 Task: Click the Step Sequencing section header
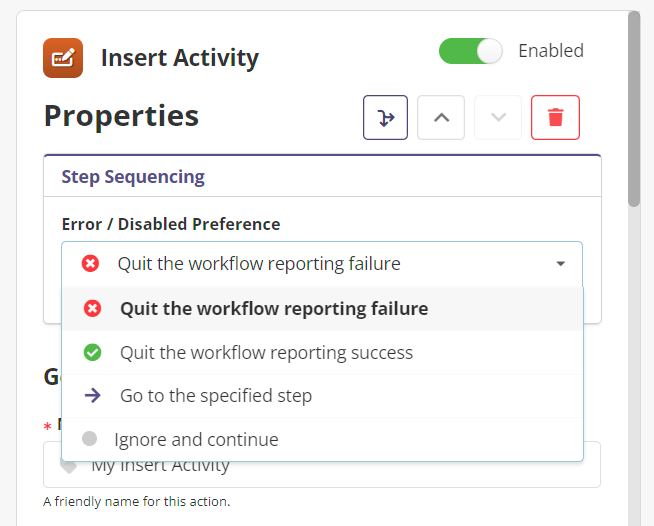(x=133, y=177)
